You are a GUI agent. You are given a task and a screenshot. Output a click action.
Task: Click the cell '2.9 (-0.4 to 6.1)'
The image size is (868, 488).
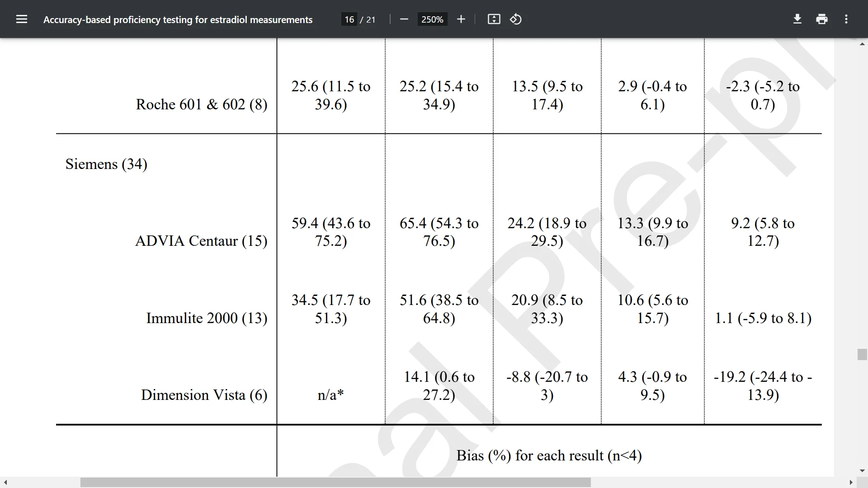coord(652,95)
